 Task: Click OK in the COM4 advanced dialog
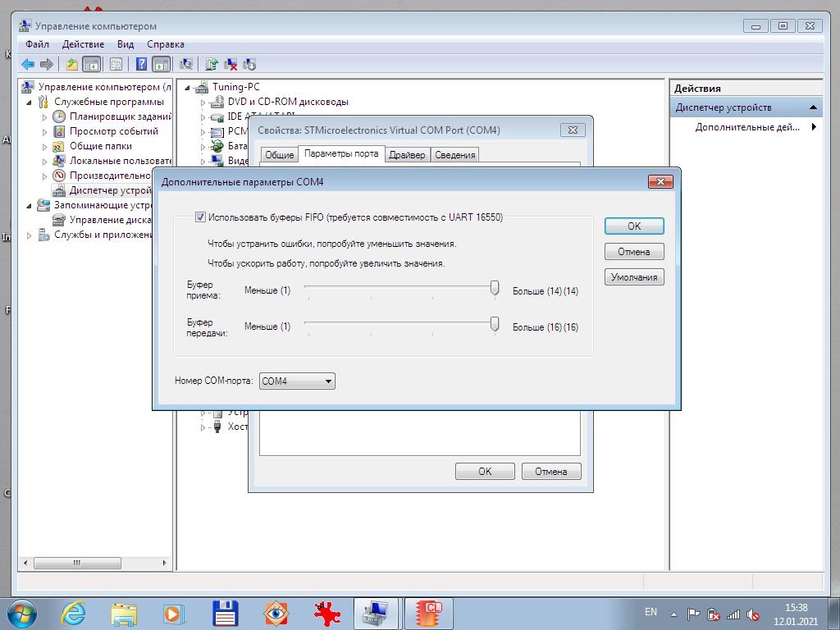pos(634,226)
